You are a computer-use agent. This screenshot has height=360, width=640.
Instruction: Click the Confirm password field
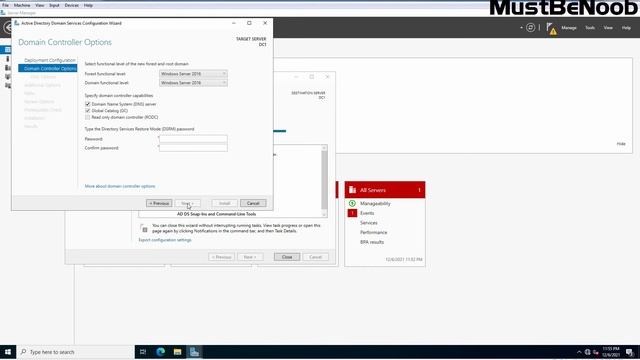point(193,148)
